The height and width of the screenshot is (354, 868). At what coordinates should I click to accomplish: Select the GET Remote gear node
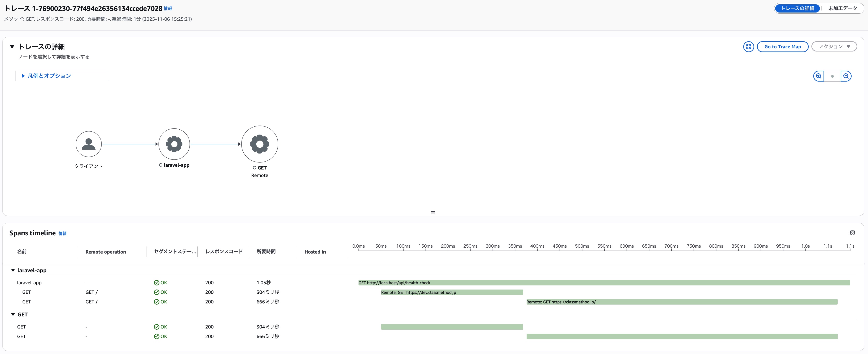click(x=260, y=144)
